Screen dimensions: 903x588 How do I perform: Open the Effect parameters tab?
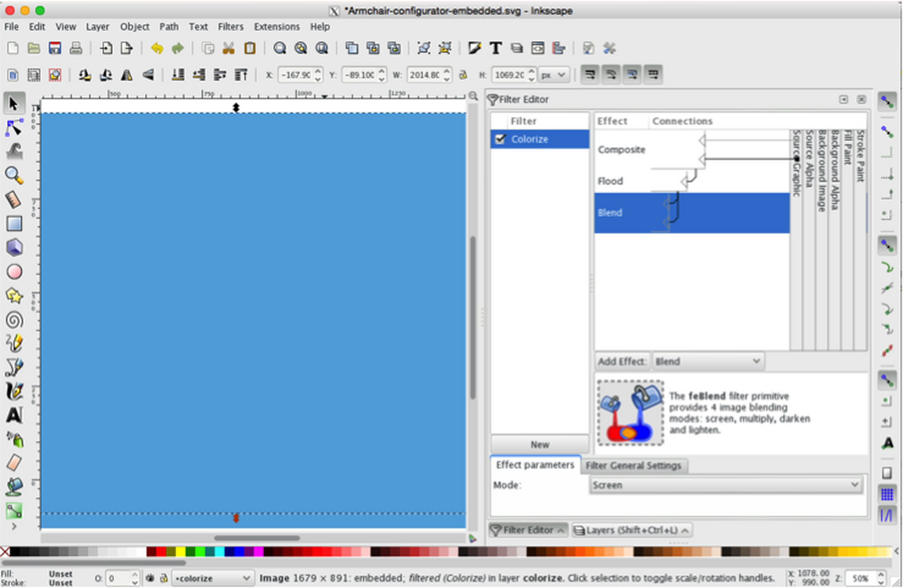point(535,465)
